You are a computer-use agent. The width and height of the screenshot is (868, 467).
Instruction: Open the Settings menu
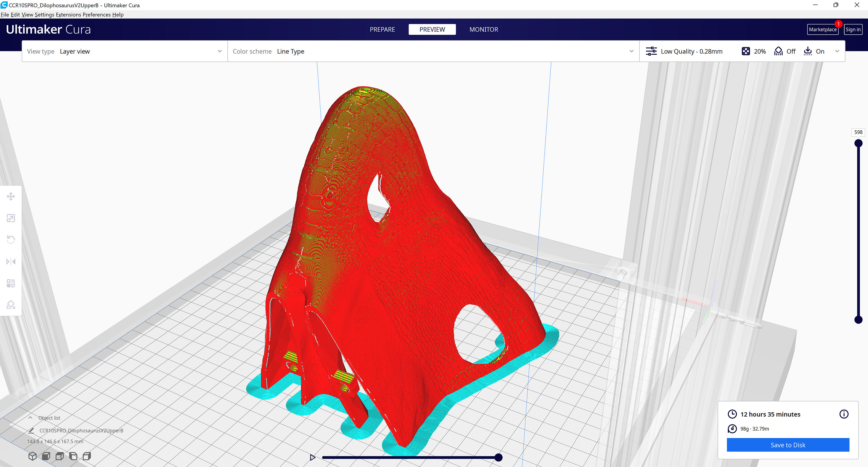point(45,14)
